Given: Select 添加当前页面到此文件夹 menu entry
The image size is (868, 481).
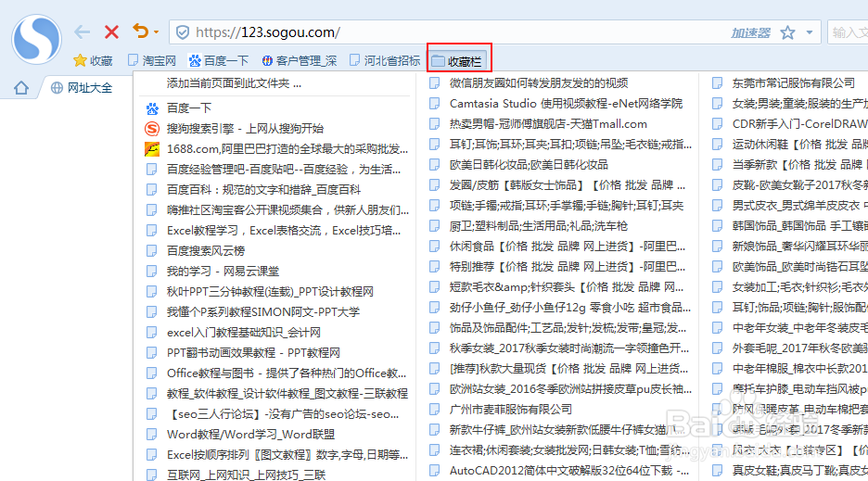Looking at the screenshot, I should point(235,83).
